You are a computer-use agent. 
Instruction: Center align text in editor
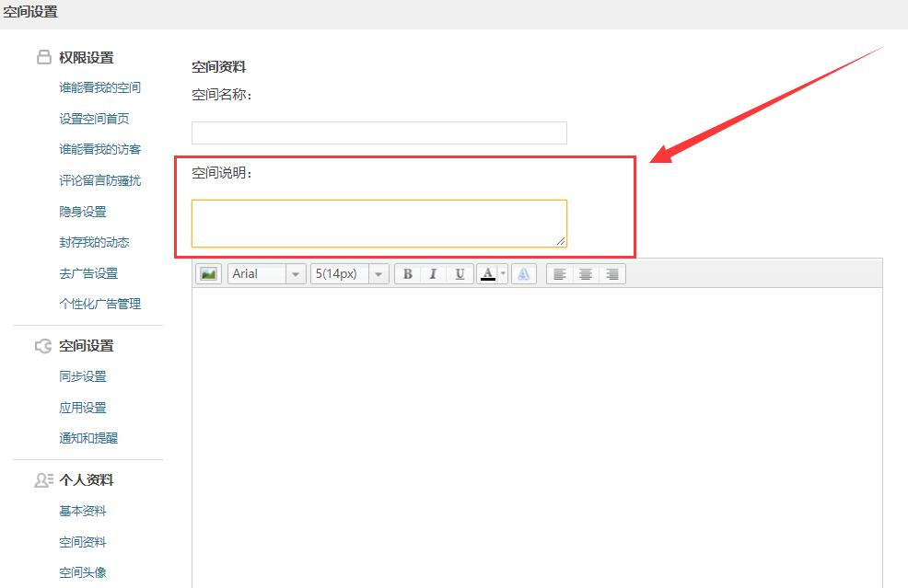click(x=586, y=273)
